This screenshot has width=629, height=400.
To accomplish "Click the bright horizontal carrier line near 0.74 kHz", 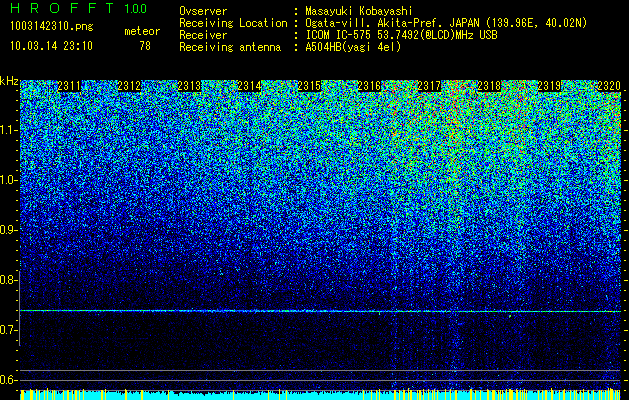I will 321,311.
